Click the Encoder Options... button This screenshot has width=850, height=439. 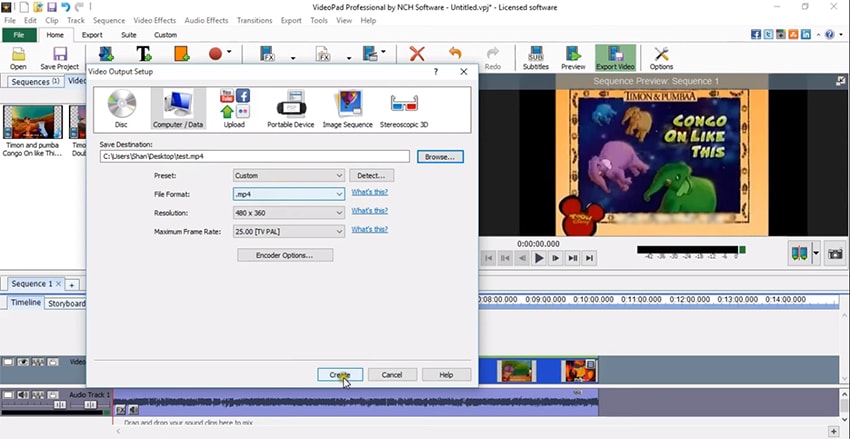click(x=285, y=255)
